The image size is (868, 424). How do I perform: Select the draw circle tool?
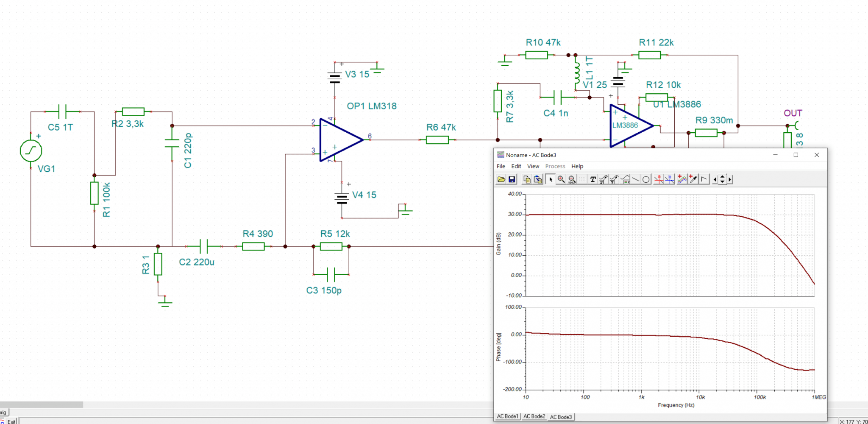(646, 179)
